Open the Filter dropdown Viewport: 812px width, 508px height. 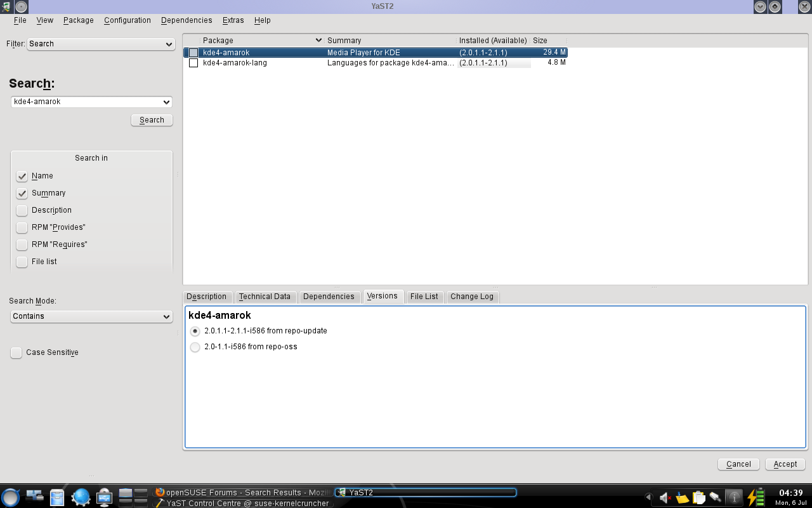coord(101,44)
